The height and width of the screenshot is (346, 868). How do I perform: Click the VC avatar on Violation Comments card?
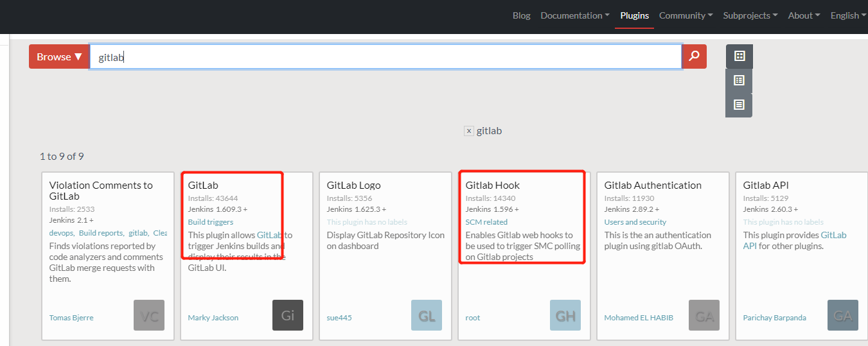(x=149, y=315)
